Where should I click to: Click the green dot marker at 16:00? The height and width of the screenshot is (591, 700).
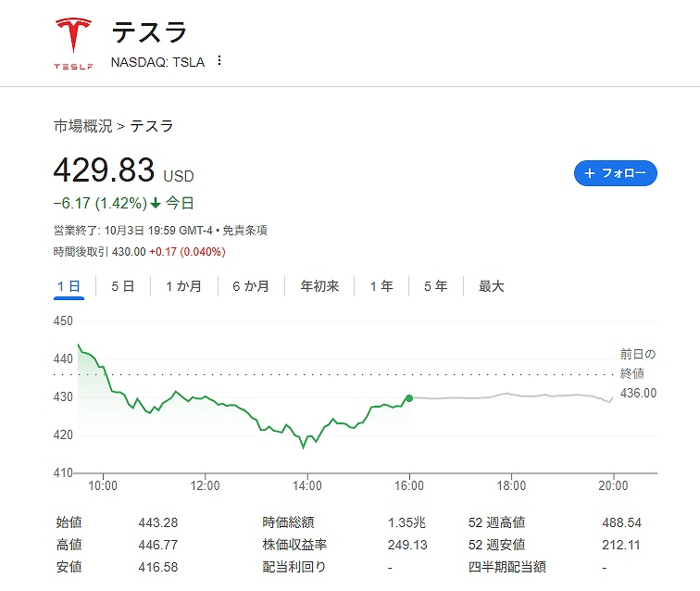tap(409, 398)
